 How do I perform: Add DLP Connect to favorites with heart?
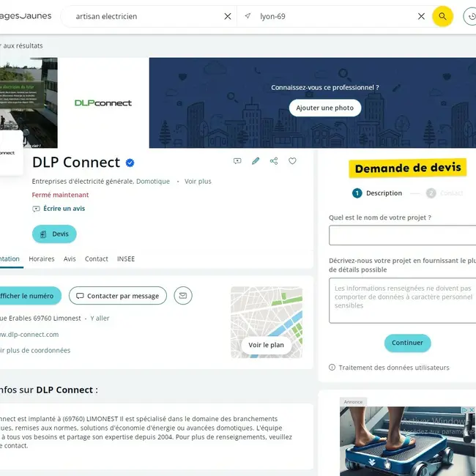pyautogui.click(x=292, y=161)
